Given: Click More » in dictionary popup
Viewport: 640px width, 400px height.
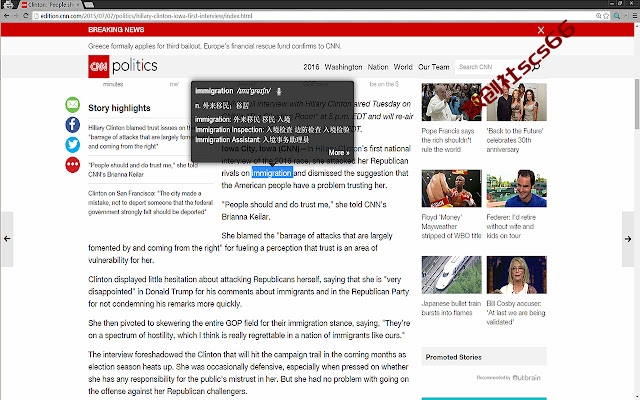Looking at the screenshot, I should coord(339,153).
